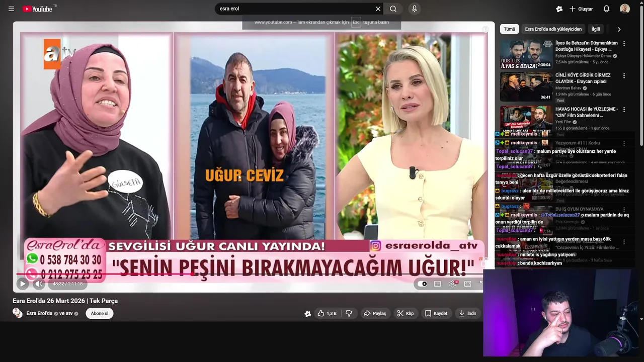The image size is (644, 362).
Task: Switch to theater mode icon
Action: pyautogui.click(x=468, y=284)
